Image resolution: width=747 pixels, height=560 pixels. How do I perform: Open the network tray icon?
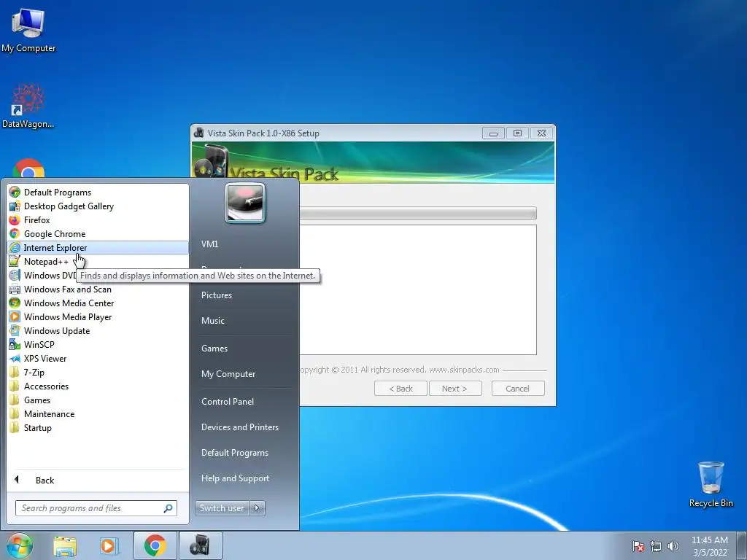click(656, 546)
